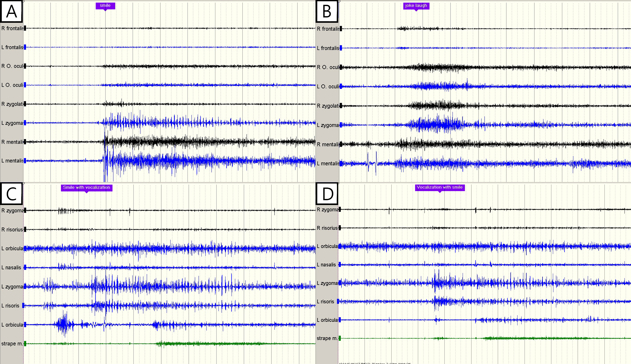The image size is (631, 364).
Task: Click green strape m. label in Smile with vocalization panel
Action: pyautogui.click(x=12, y=344)
